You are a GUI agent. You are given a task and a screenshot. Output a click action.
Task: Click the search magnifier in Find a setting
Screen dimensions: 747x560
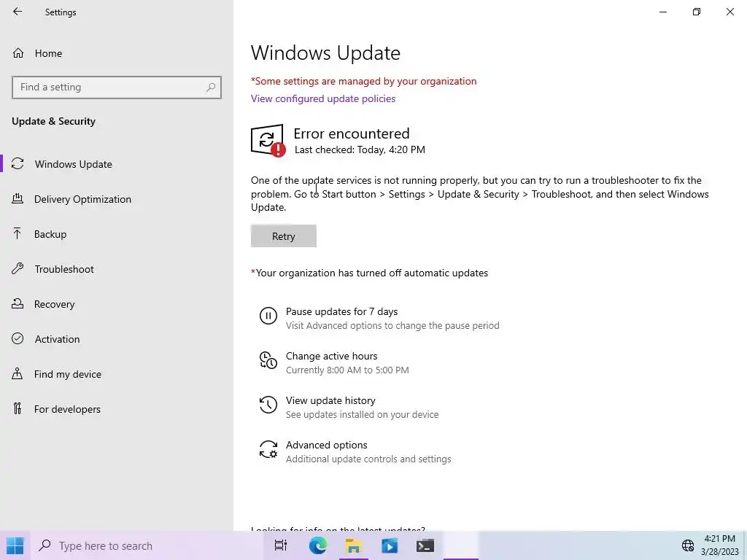[x=211, y=87]
